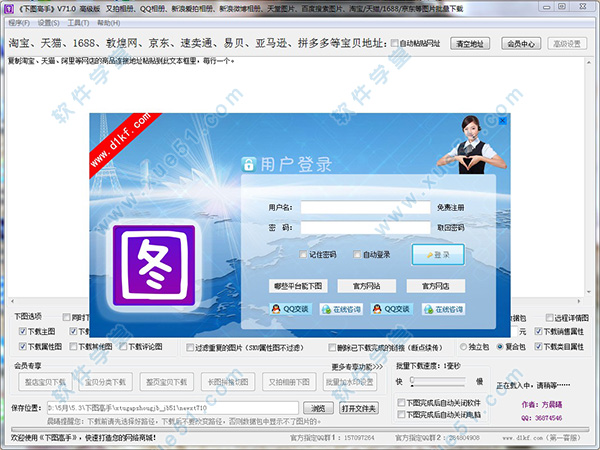Click the 批量加水印设置 button
The width and height of the screenshot is (600, 450).
(x=350, y=382)
